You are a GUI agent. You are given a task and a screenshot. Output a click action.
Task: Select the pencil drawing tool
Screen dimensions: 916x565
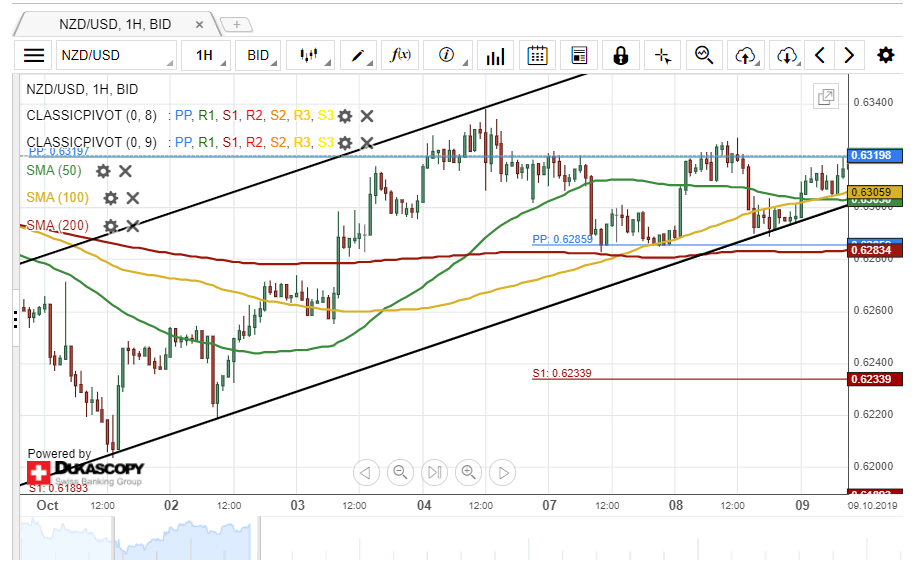pos(361,55)
